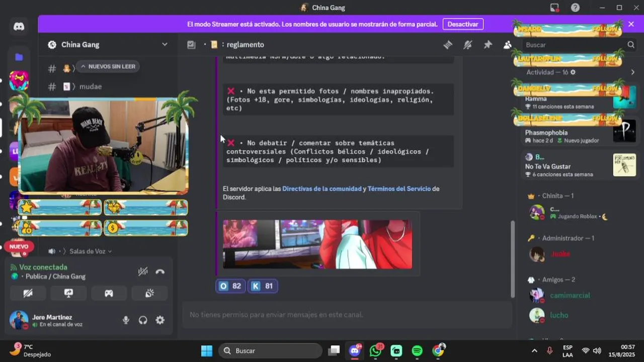This screenshot has height=362, width=644.
Task: Open No Te Va Gustar album cover
Action: [x=624, y=165]
